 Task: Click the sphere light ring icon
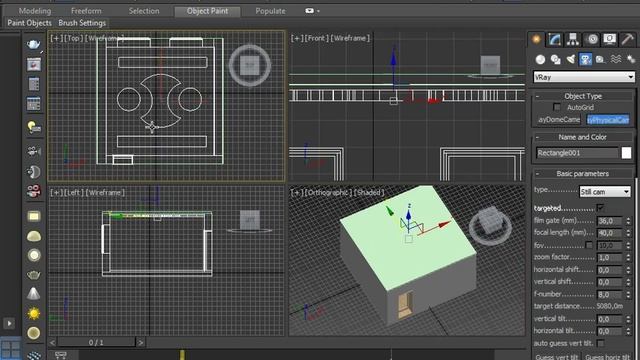(34, 255)
